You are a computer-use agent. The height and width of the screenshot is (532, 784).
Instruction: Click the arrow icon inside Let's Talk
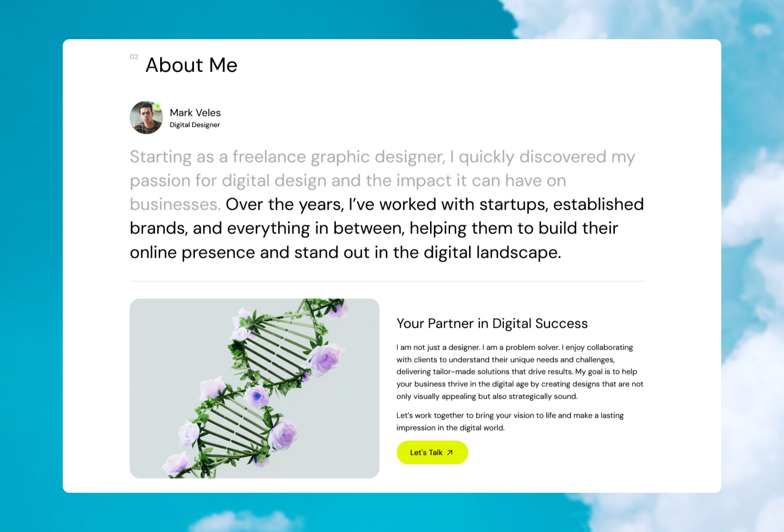450,453
